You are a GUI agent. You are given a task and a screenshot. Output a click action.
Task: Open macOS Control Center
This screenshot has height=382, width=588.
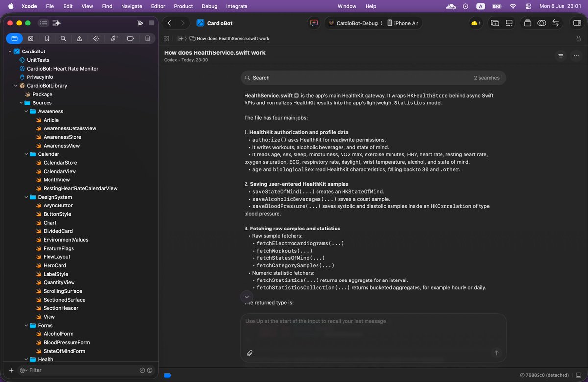528,6
